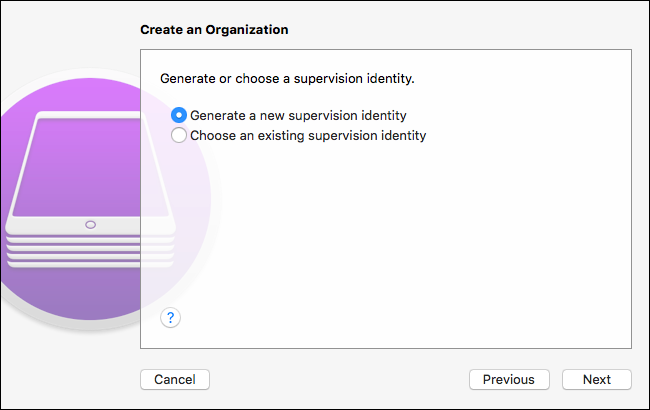
Task: Click the "Generate a new supervision identity" label text
Action: 298,115
